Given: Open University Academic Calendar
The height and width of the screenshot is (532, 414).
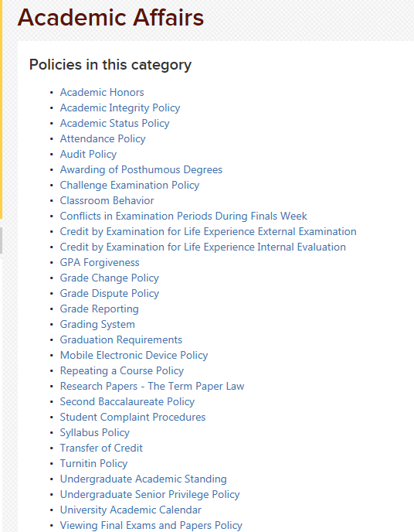Looking at the screenshot, I should pos(131,510).
